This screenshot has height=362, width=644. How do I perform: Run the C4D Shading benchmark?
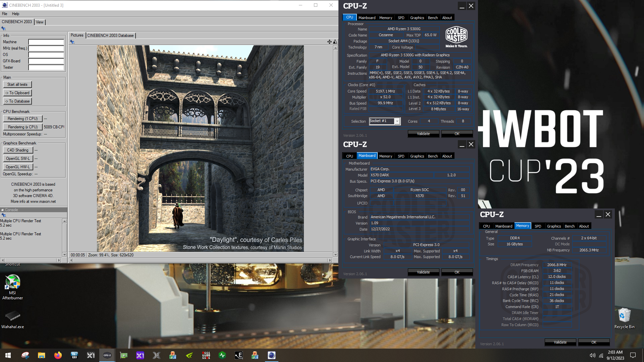pyautogui.click(x=18, y=150)
